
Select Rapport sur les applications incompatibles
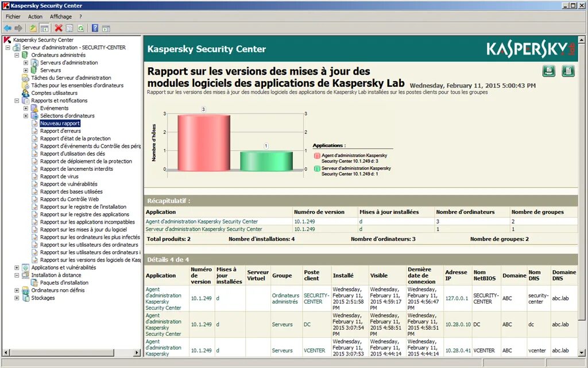tap(87, 222)
